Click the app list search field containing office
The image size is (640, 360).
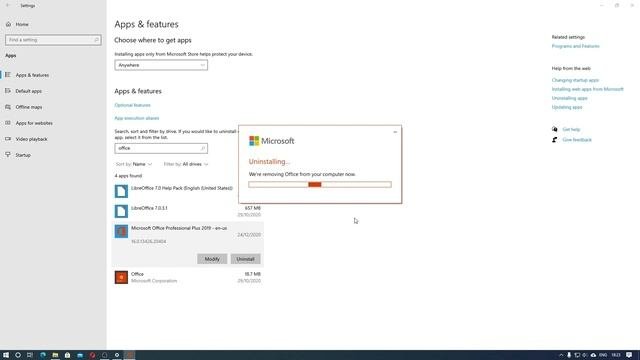161,148
